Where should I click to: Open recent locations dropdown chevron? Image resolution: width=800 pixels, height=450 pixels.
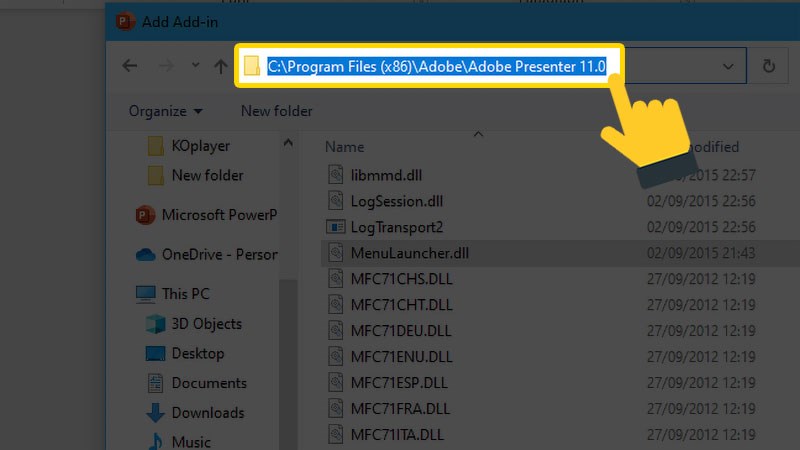pyautogui.click(x=195, y=65)
